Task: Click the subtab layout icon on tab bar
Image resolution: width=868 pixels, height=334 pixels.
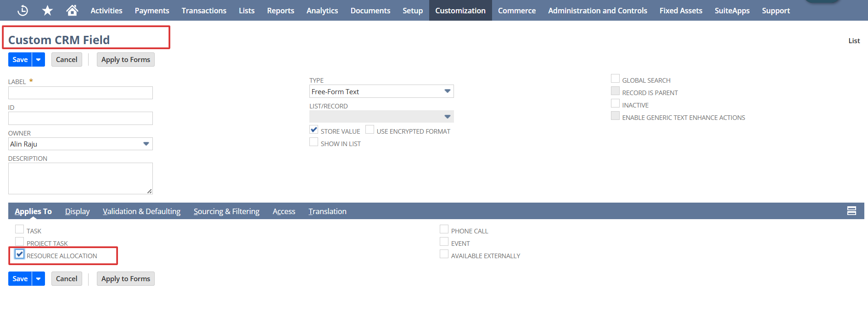Action: point(851,211)
